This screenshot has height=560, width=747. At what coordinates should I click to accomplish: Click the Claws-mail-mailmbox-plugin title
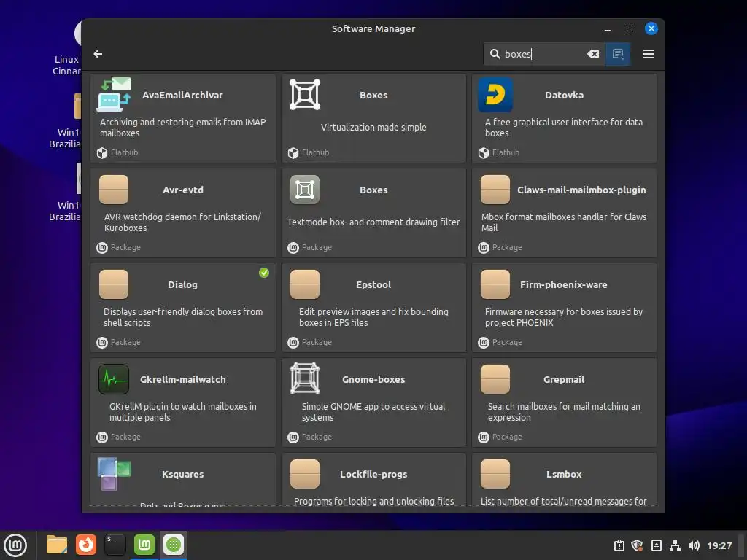click(x=581, y=190)
